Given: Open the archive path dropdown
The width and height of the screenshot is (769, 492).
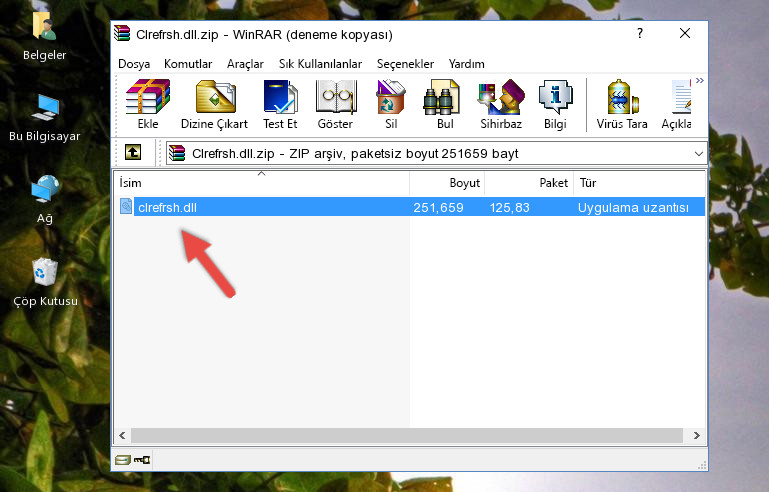Looking at the screenshot, I should [x=698, y=154].
